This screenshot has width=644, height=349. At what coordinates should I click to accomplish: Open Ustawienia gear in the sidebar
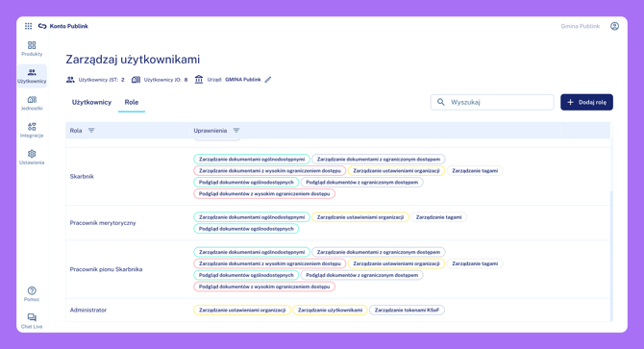click(32, 158)
